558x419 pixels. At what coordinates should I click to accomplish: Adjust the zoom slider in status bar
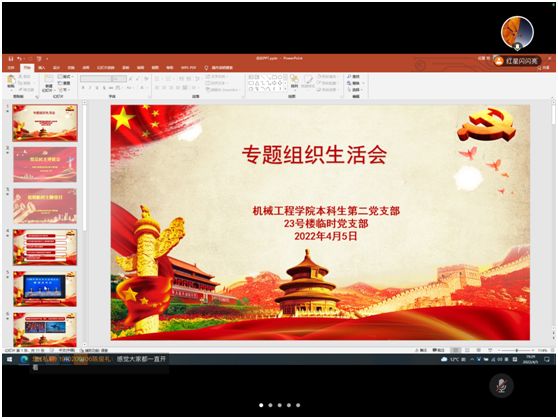coord(516,350)
